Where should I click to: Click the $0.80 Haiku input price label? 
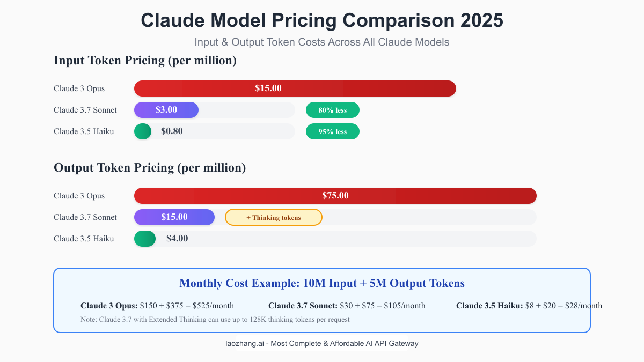[x=172, y=131]
